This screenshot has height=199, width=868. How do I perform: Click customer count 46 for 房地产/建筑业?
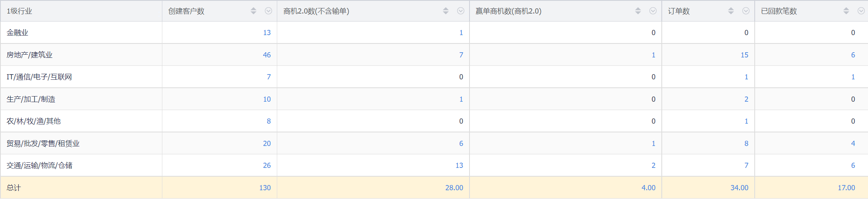[266, 55]
